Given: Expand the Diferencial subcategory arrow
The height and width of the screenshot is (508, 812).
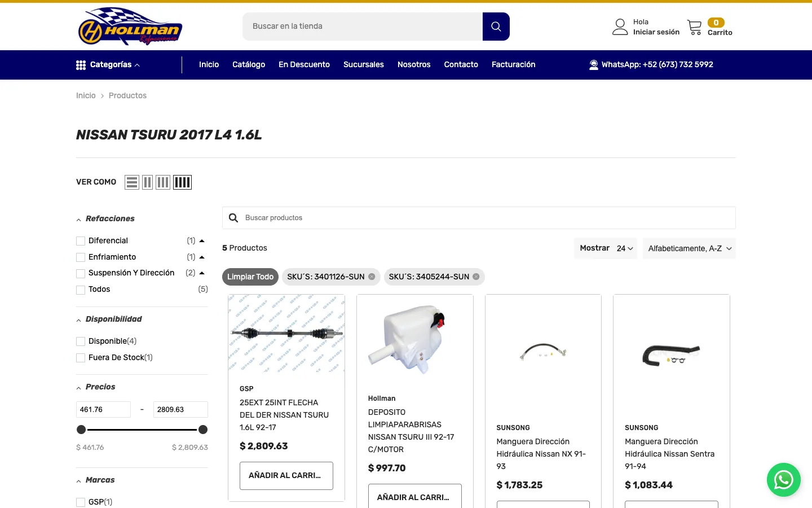Looking at the screenshot, I should coord(202,241).
